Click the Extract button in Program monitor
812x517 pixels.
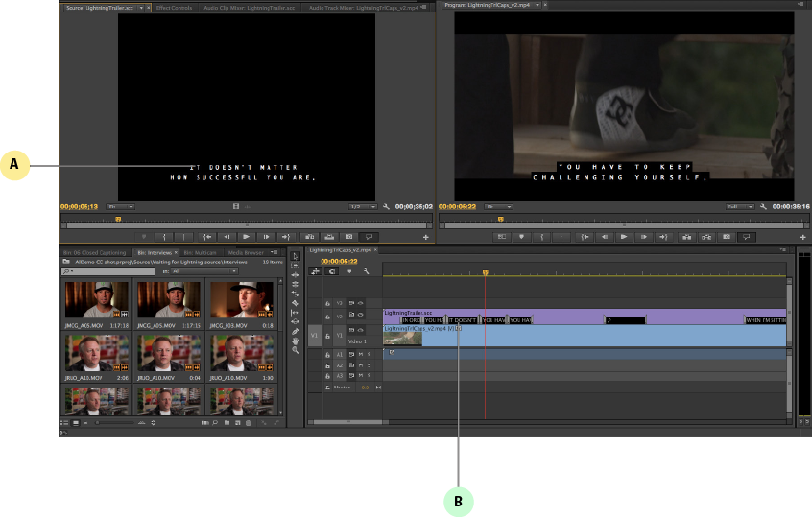[x=706, y=237]
